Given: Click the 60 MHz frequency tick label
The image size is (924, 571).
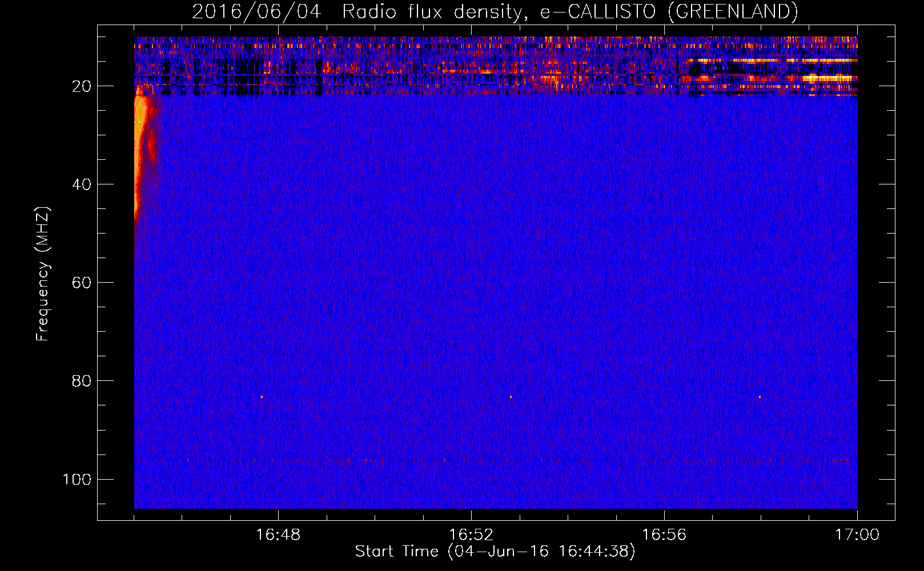Looking at the screenshot, I should [x=82, y=283].
